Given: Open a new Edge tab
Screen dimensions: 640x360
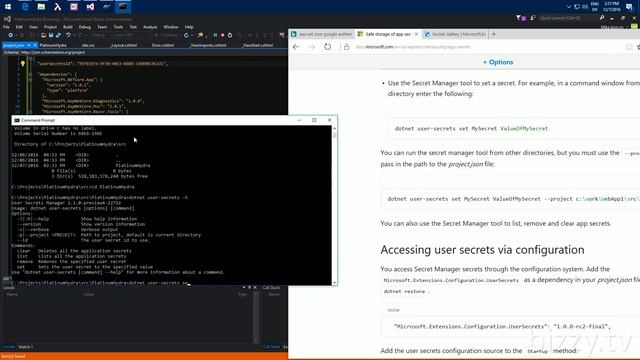Looking at the screenshot, I should [x=493, y=34].
